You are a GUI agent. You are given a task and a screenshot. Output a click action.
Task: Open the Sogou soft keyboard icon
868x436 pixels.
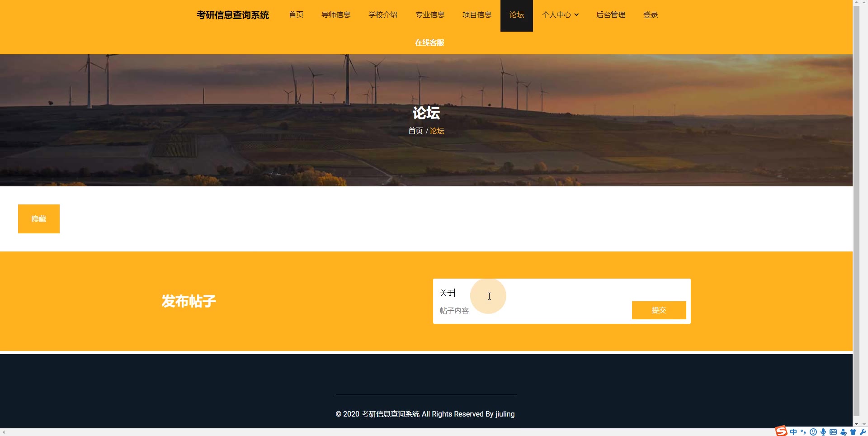point(833,432)
